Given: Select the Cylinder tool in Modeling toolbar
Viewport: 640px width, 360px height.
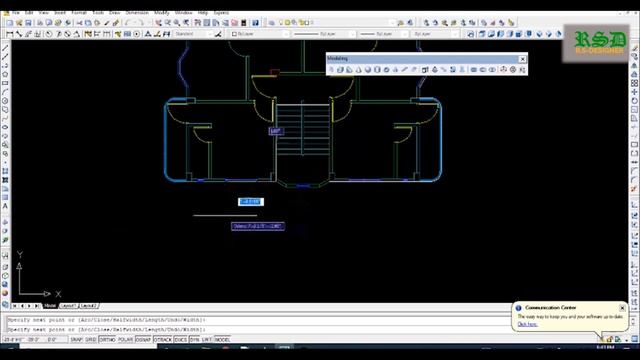Looking at the screenshot, I should tap(377, 70).
